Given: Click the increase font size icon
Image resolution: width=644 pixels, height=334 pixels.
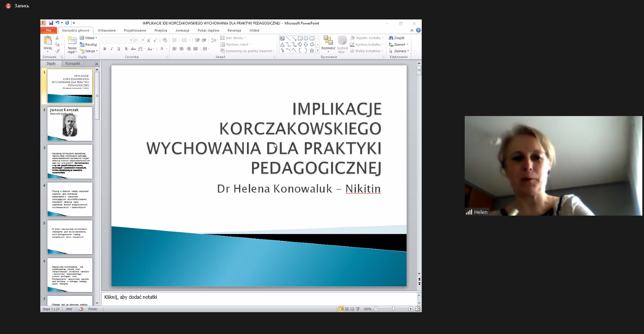Looking at the screenshot, I should 149,40.
